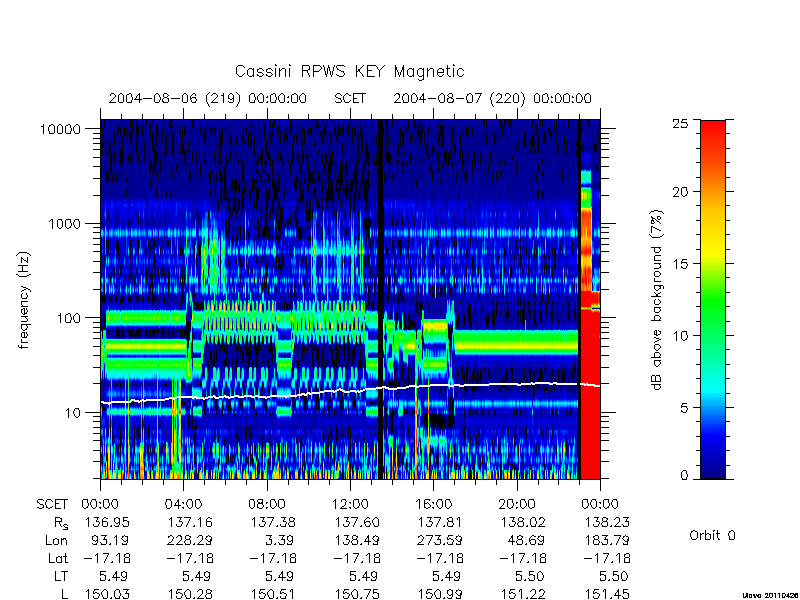Screen dimensions: 800x600
Task: Select the 20:00 time axis label
Action: click(517, 505)
